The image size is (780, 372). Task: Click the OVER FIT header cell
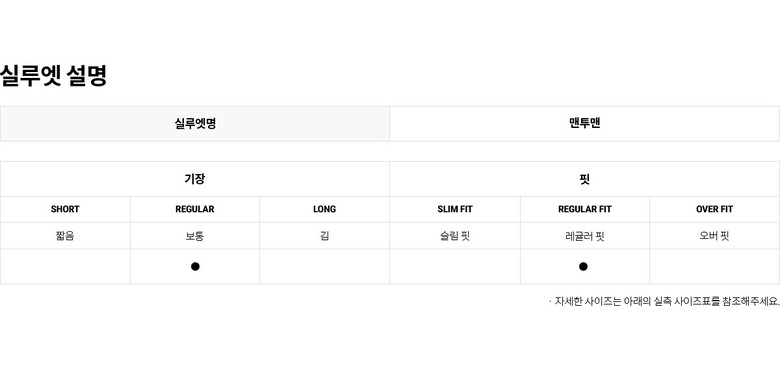(x=714, y=209)
